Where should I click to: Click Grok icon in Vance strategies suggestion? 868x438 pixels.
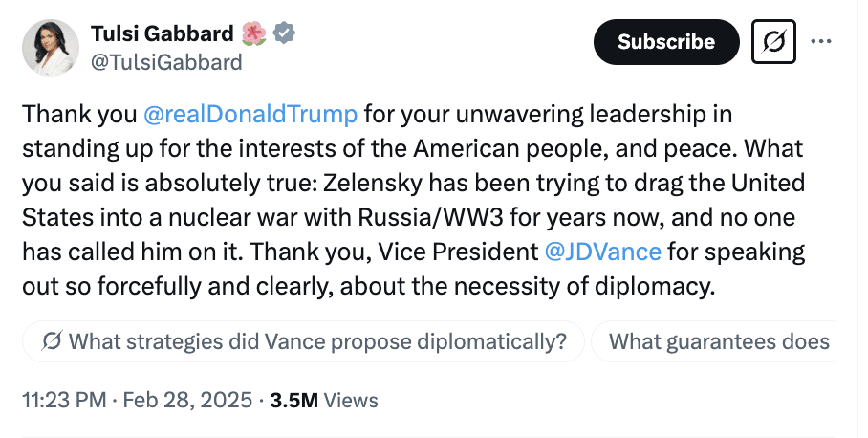pos(54,340)
